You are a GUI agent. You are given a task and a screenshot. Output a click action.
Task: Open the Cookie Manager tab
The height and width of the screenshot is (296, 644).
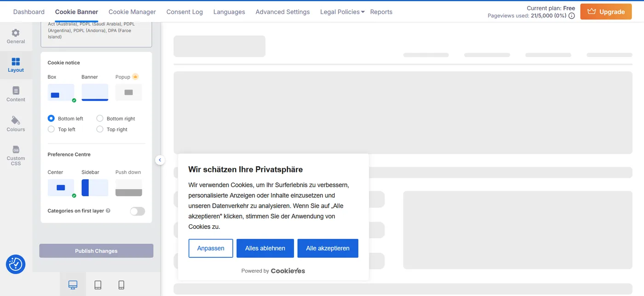coord(132,12)
